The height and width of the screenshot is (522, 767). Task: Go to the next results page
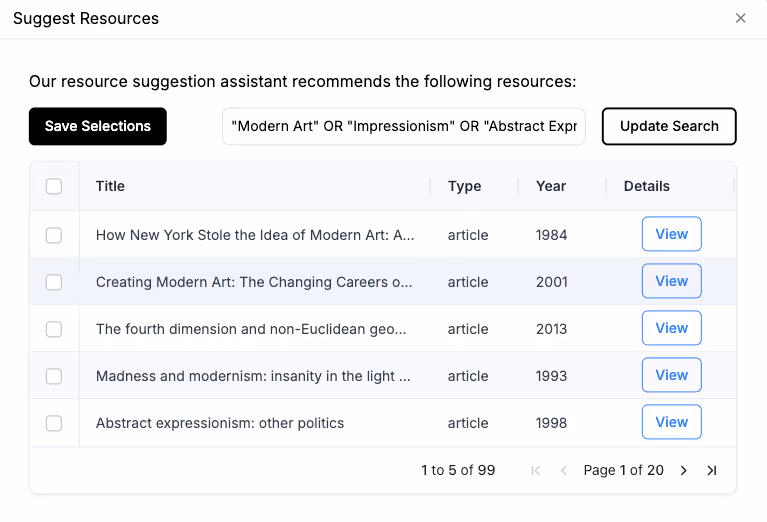(683, 471)
